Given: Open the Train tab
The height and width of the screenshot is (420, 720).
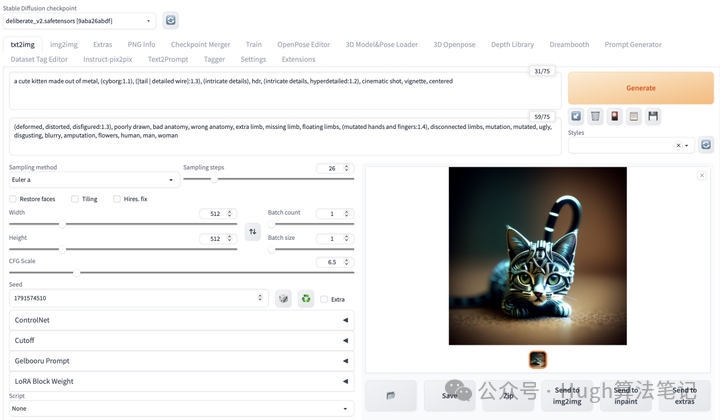Looking at the screenshot, I should coord(253,45).
